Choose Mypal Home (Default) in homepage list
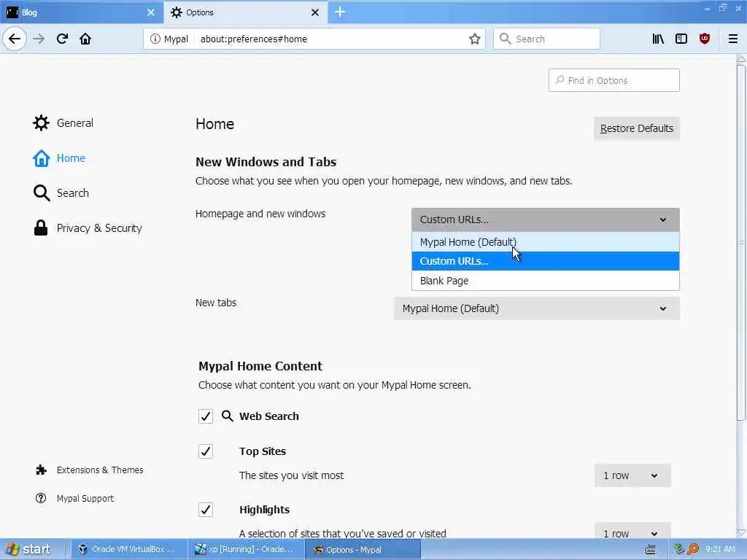 click(x=546, y=242)
